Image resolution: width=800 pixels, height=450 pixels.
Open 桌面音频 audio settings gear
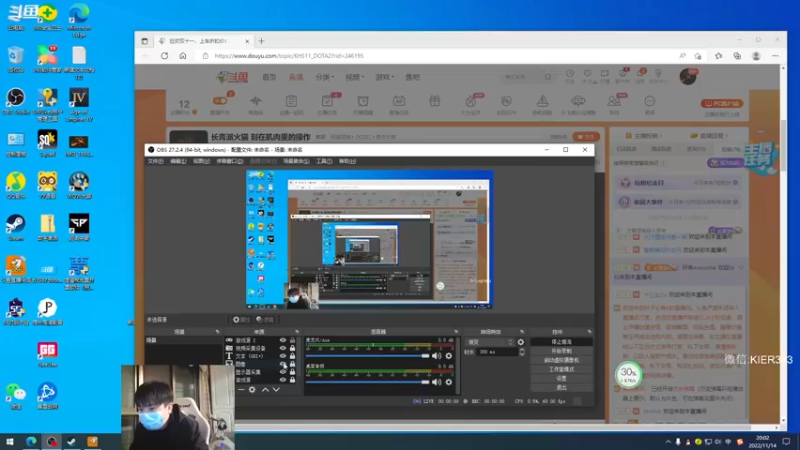click(x=449, y=382)
